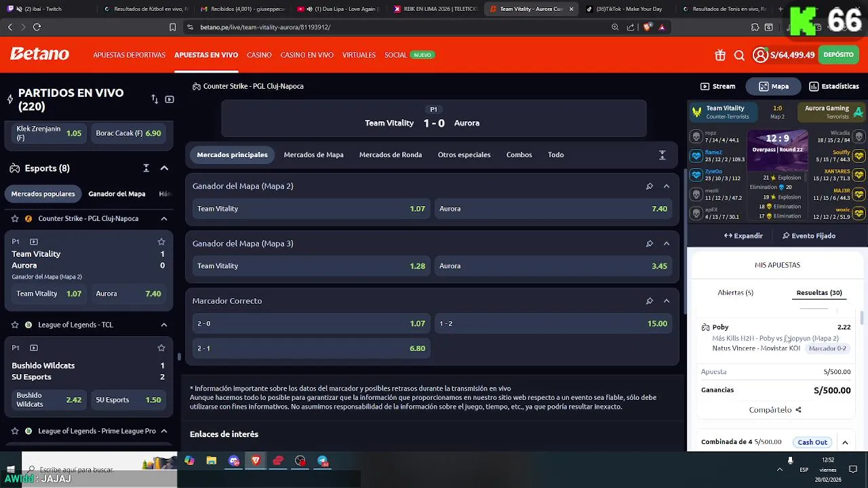
Task: Click the Evento Fijado button
Action: (x=809, y=236)
